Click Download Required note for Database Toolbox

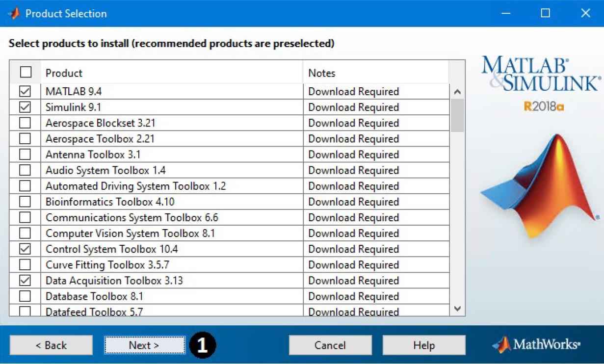click(x=354, y=296)
